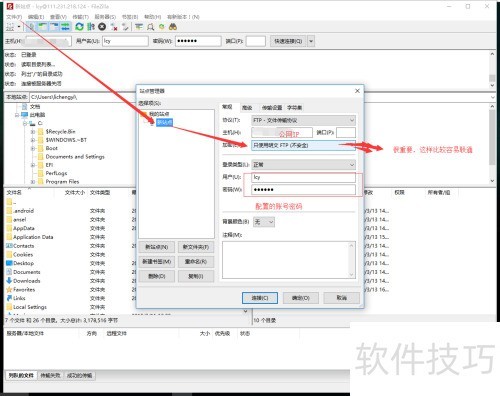The image size is (500, 396).
Task: Expand the EFI folder tree node
Action: (x=33, y=165)
